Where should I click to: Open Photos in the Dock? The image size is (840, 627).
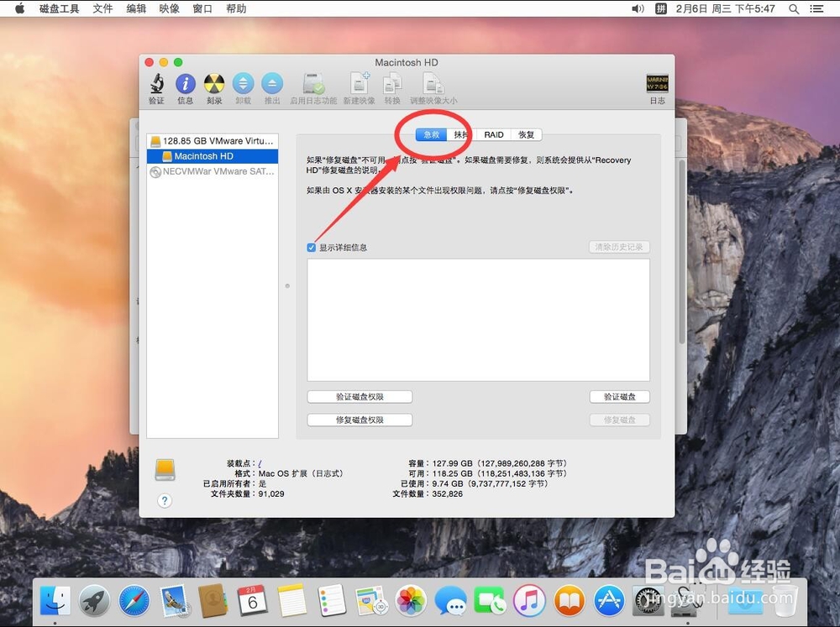click(x=411, y=600)
